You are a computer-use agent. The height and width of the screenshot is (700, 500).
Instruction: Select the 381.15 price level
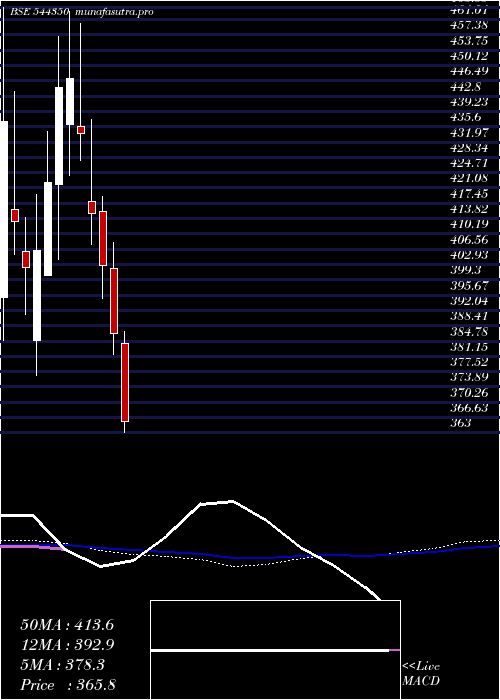click(469, 347)
